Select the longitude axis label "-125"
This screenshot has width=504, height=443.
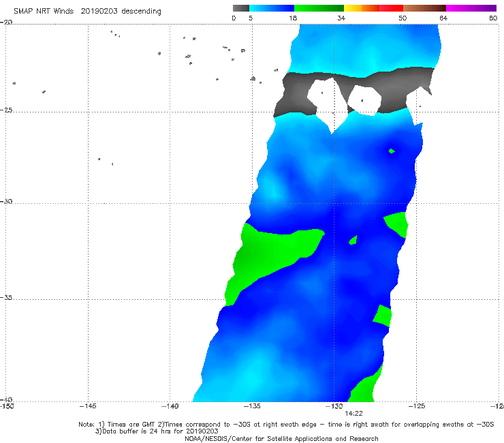pyautogui.click(x=417, y=406)
